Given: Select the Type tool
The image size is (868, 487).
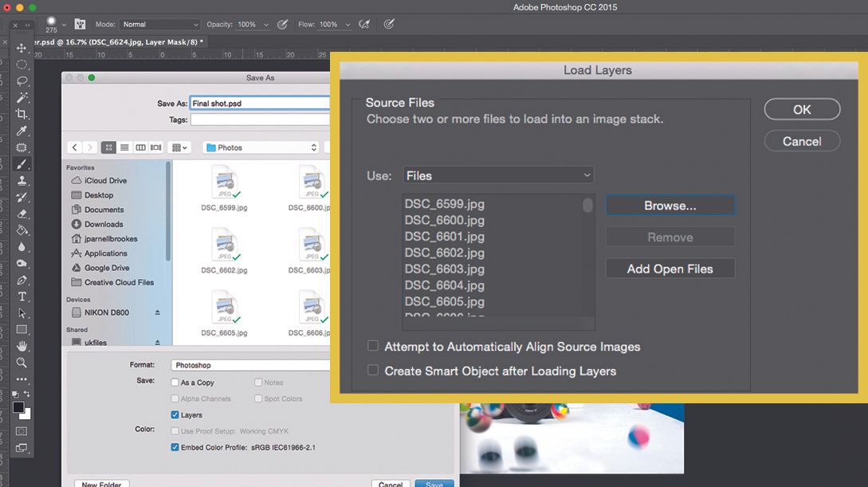Looking at the screenshot, I should (x=22, y=297).
